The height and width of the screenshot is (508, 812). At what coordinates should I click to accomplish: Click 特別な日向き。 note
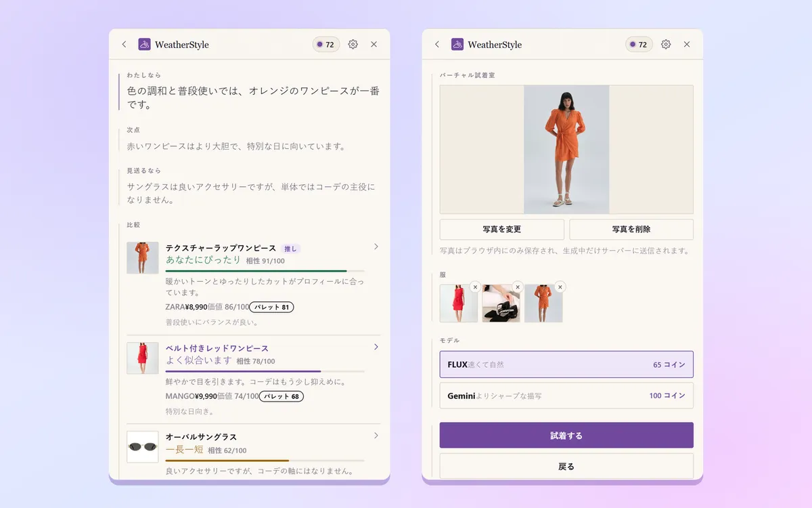tap(189, 411)
